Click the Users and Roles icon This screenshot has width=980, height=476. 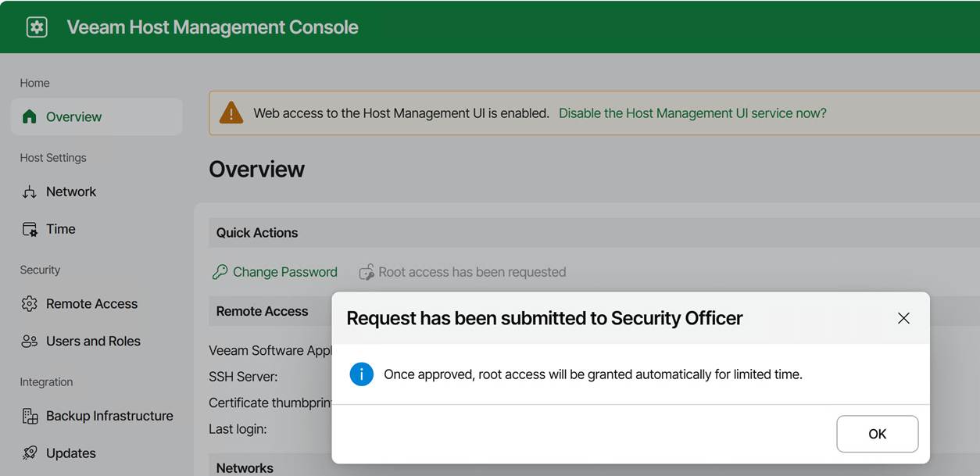point(30,342)
